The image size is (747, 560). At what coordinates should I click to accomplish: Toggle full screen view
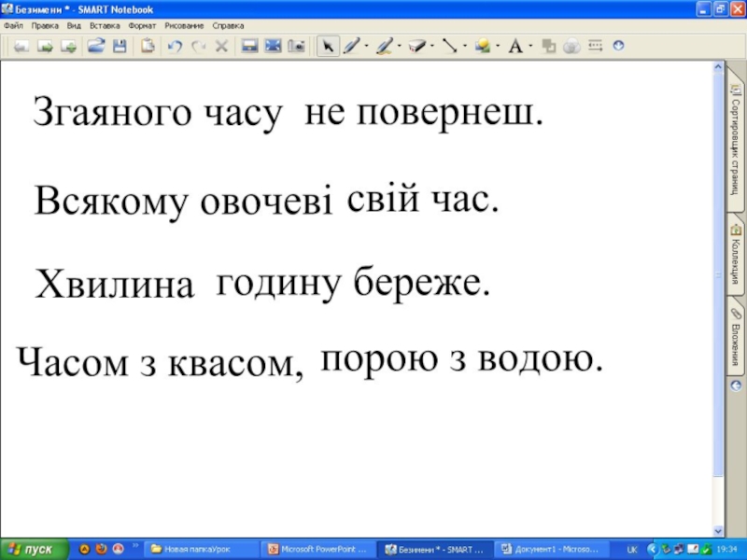pyautogui.click(x=273, y=46)
